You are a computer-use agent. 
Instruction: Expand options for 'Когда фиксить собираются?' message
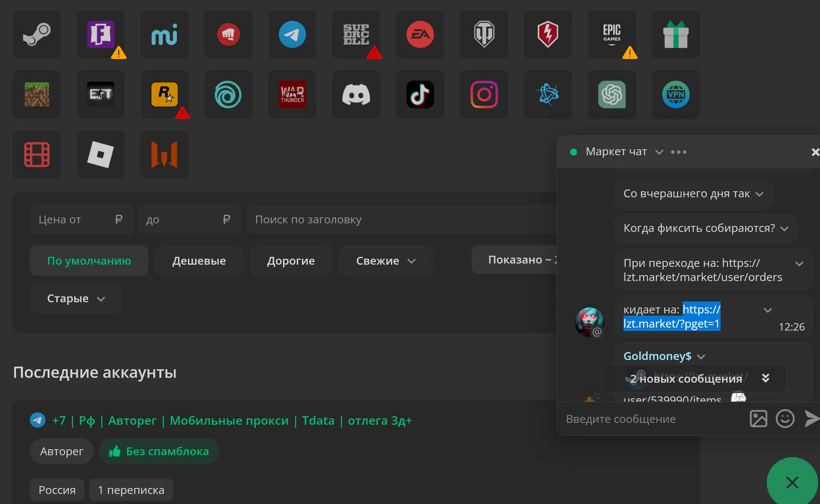784,229
